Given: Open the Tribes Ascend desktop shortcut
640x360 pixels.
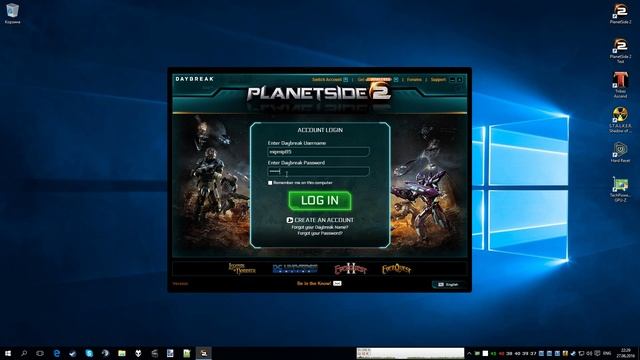Looking at the screenshot, I should pyautogui.click(x=620, y=85).
